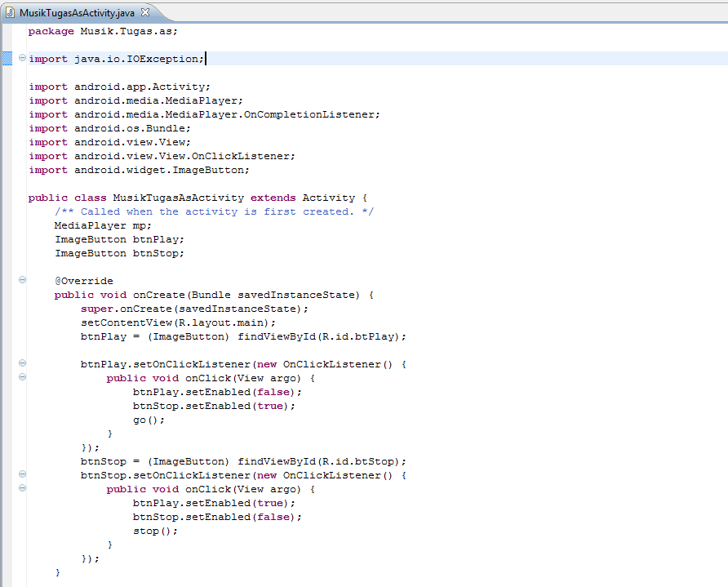This screenshot has height=587, width=728.
Task: Fold the btnPlay.setOnClickListener block
Action: (22, 363)
